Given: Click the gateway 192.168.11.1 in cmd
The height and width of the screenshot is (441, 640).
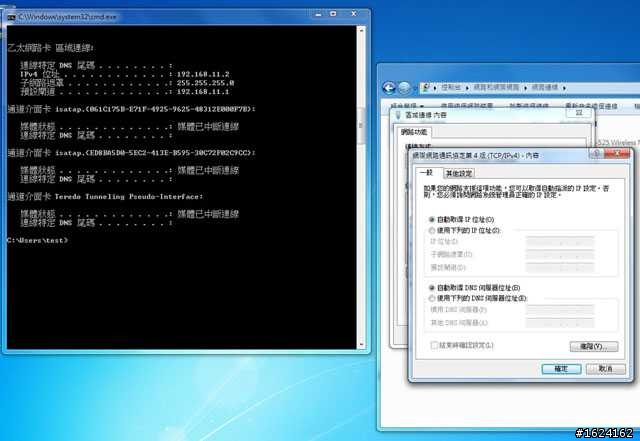Looking at the screenshot, I should point(203,92).
